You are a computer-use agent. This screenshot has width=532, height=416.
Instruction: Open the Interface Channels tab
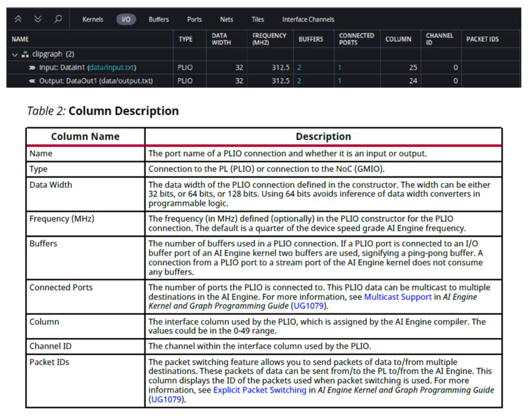[x=308, y=19]
